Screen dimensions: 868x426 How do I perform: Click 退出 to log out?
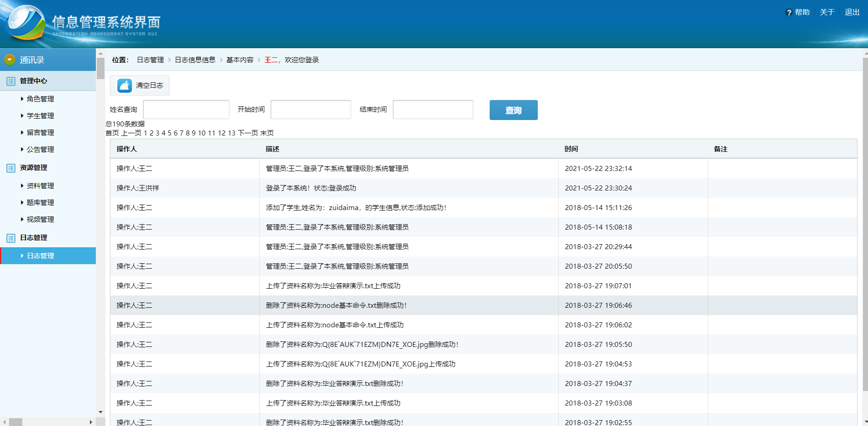click(852, 12)
